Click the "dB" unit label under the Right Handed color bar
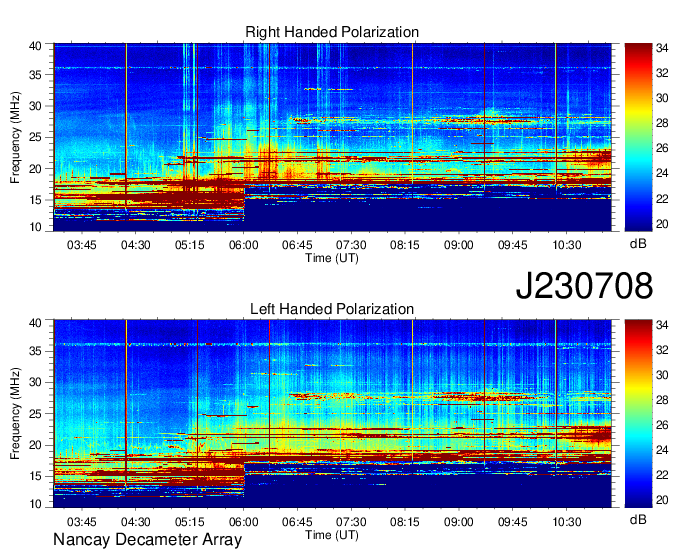Image resolution: width=680 pixels, height=552 pixels. (x=638, y=244)
